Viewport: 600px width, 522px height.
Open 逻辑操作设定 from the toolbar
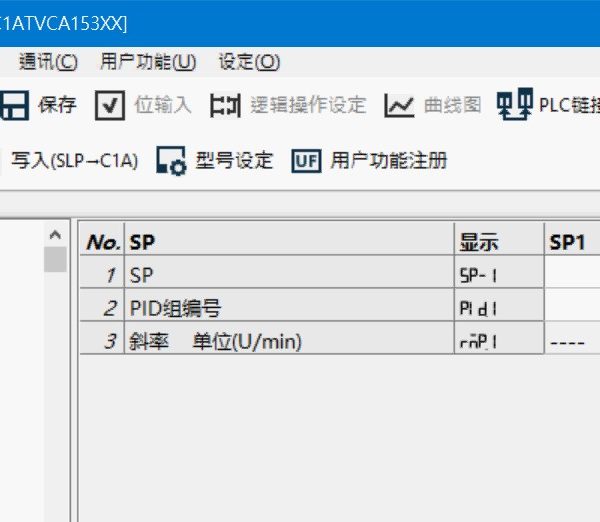tap(225, 105)
